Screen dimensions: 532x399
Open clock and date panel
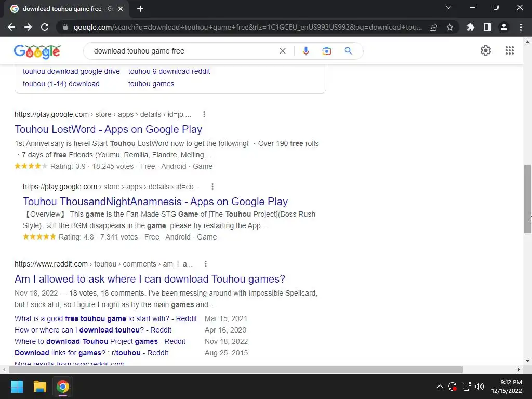point(507,387)
